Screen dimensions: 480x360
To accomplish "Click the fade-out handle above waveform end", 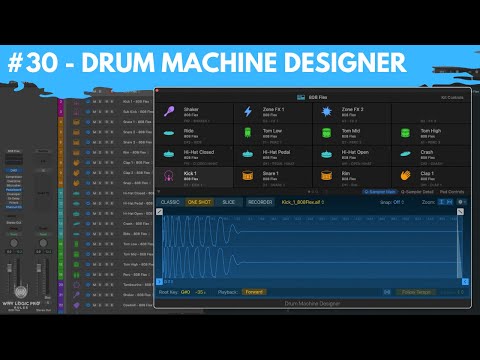I will [x=460, y=212].
